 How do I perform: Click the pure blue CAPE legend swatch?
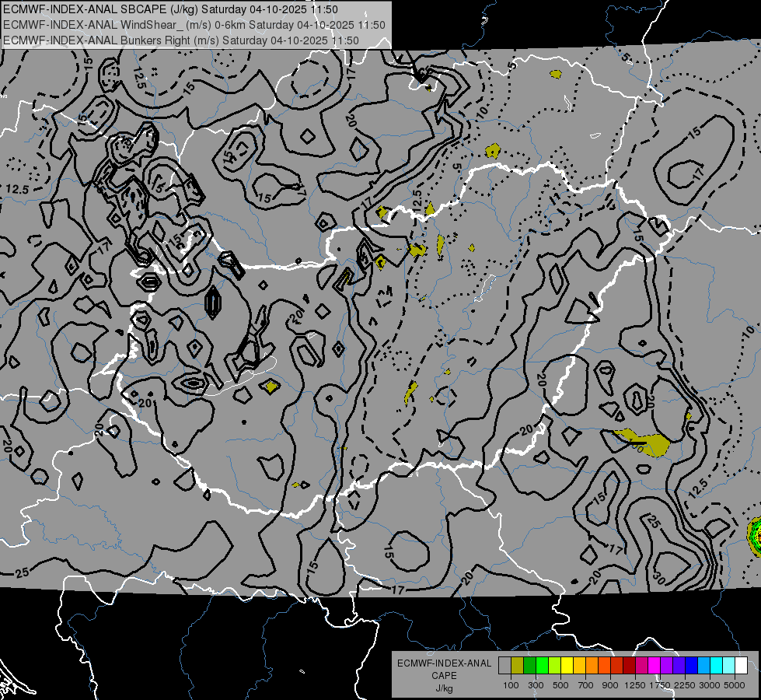(x=691, y=666)
